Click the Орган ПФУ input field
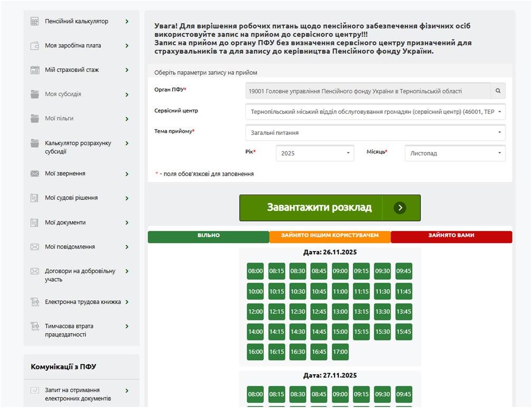This screenshot has height=408, width=532. tap(368, 91)
